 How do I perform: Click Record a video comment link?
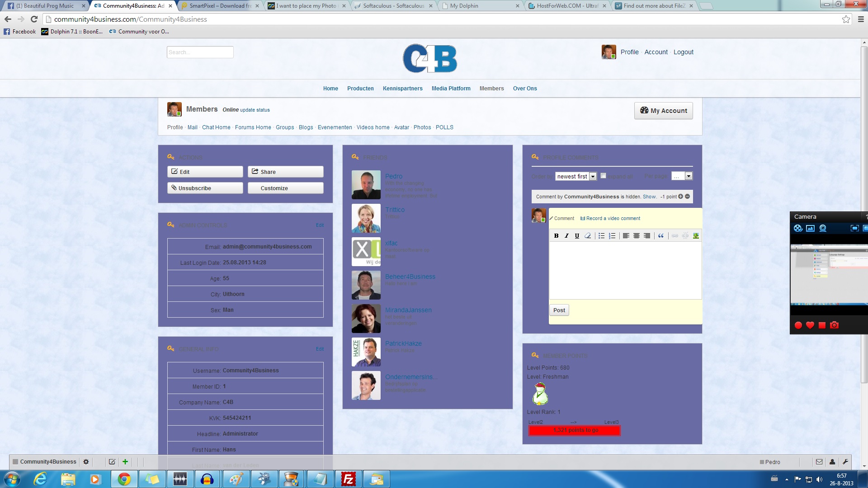tap(613, 218)
